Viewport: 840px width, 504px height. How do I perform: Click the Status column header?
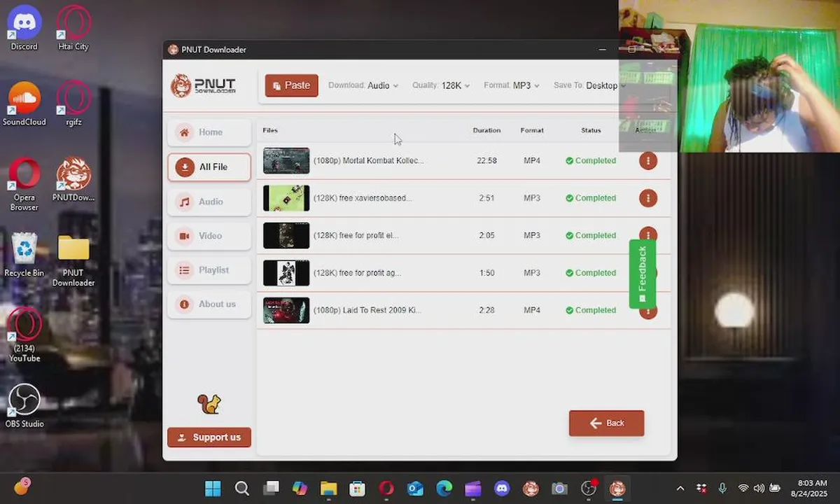point(591,130)
